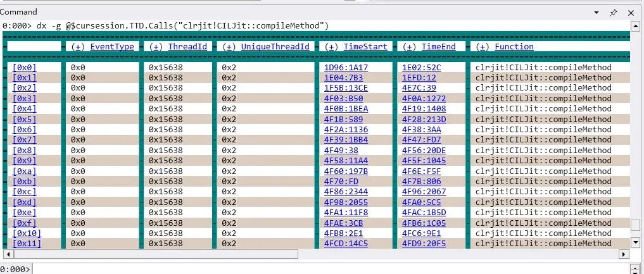Open the [0x11] row entry

click(x=27, y=244)
